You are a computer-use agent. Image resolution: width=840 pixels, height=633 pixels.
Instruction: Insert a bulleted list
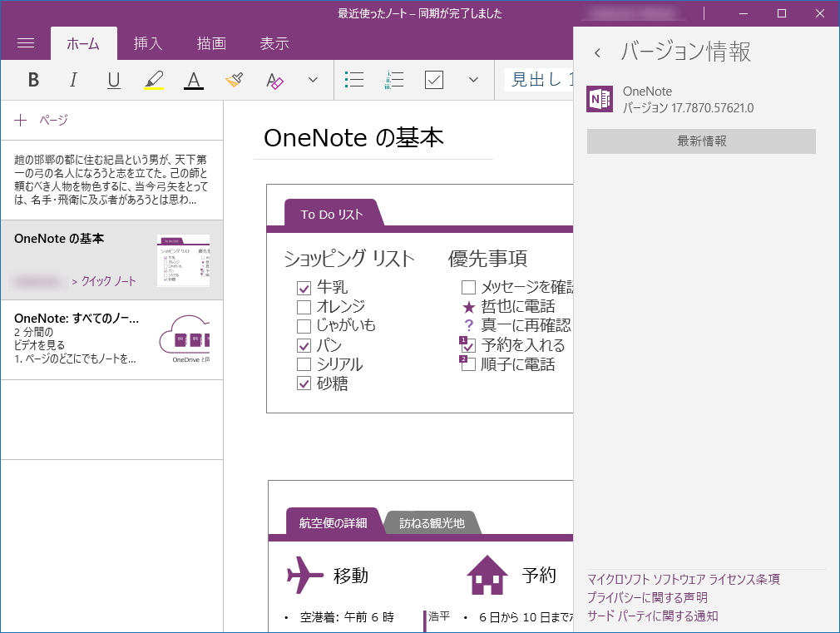click(x=353, y=79)
